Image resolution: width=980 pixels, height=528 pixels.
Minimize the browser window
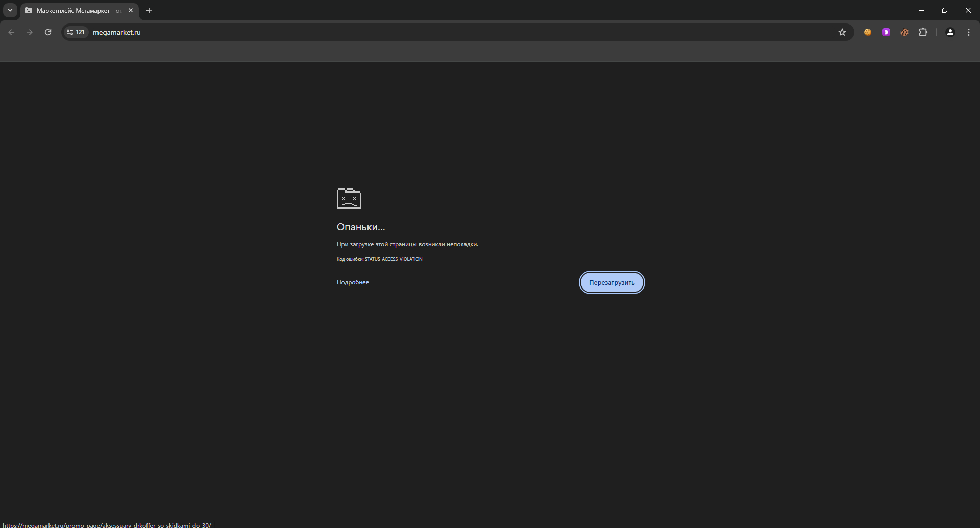(x=921, y=10)
